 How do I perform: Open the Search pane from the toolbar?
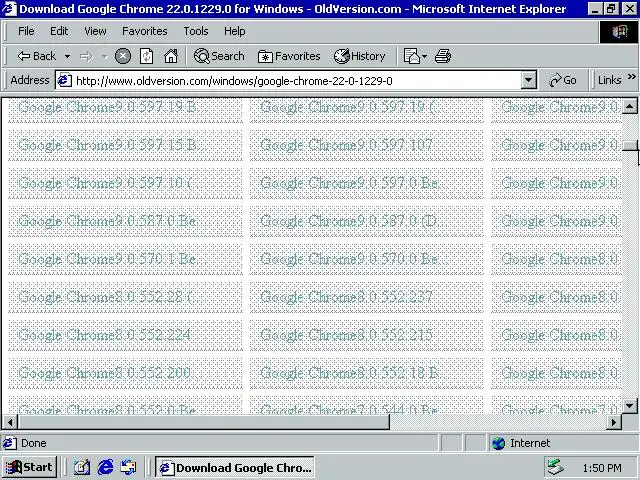[x=219, y=56]
